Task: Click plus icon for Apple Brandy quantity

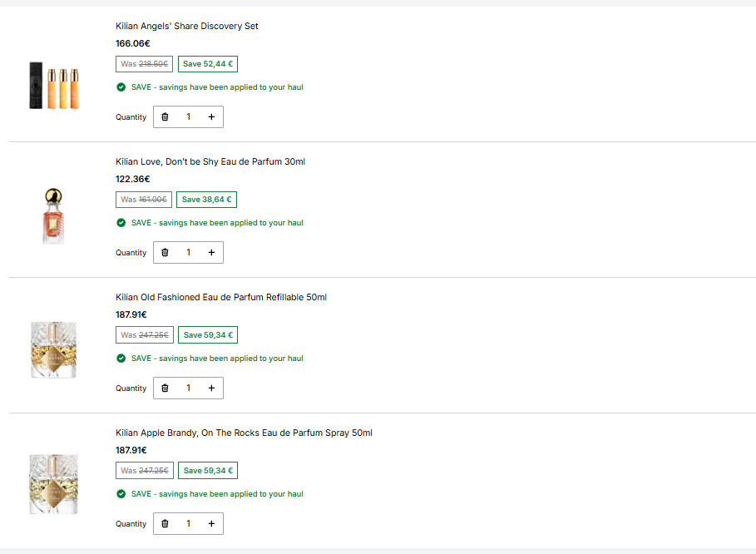Action: pos(211,523)
